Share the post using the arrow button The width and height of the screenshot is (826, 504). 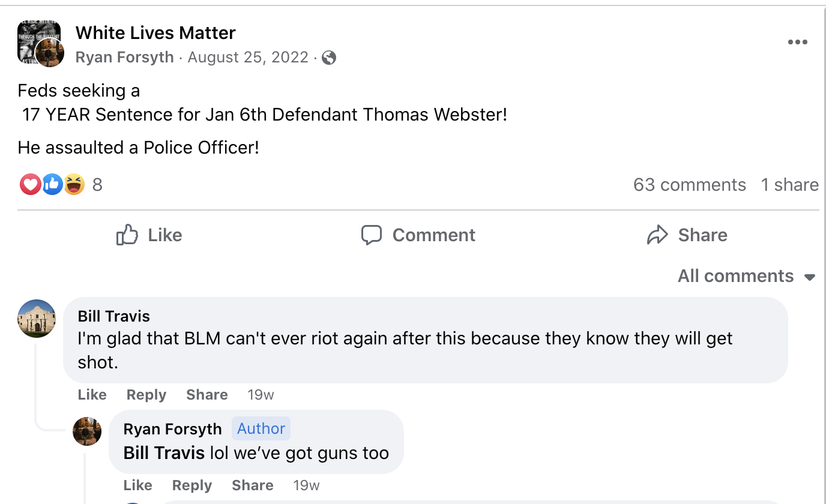(x=687, y=235)
